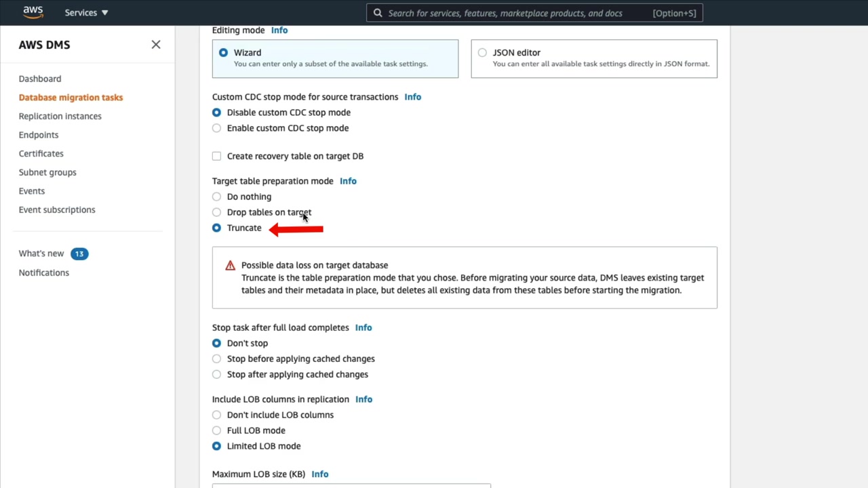868x488 pixels.
Task: Open Info link next to Editing mode
Action: pyautogui.click(x=279, y=30)
